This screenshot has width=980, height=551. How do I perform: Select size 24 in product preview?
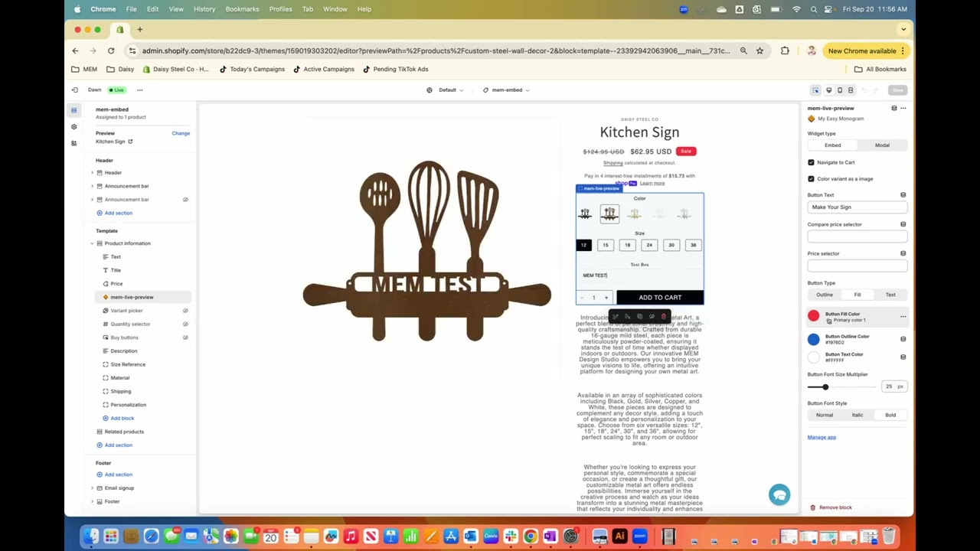(x=649, y=245)
